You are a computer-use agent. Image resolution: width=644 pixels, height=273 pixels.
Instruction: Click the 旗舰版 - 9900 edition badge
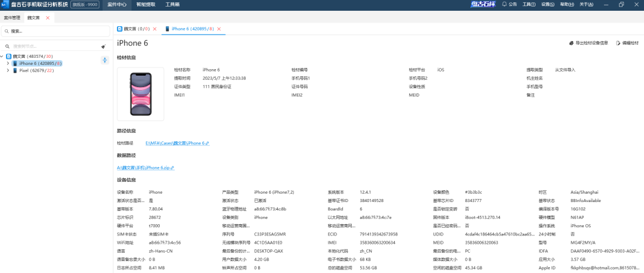(85, 5)
